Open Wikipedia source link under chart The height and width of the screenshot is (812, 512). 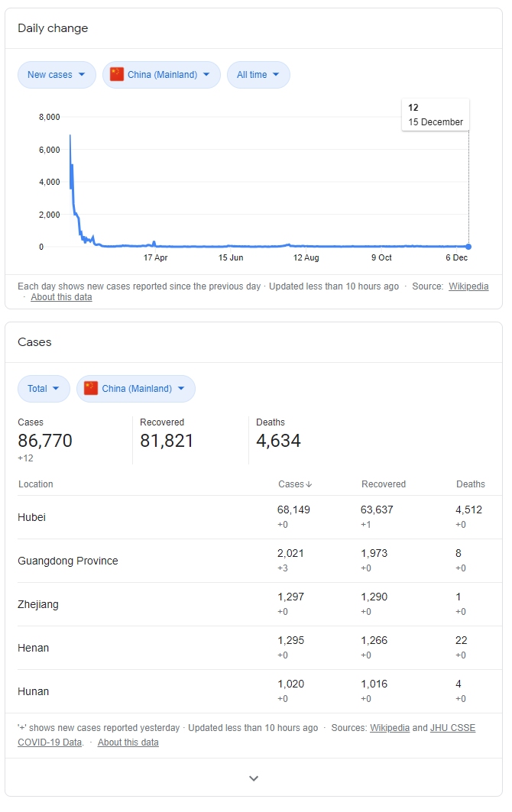click(x=468, y=286)
